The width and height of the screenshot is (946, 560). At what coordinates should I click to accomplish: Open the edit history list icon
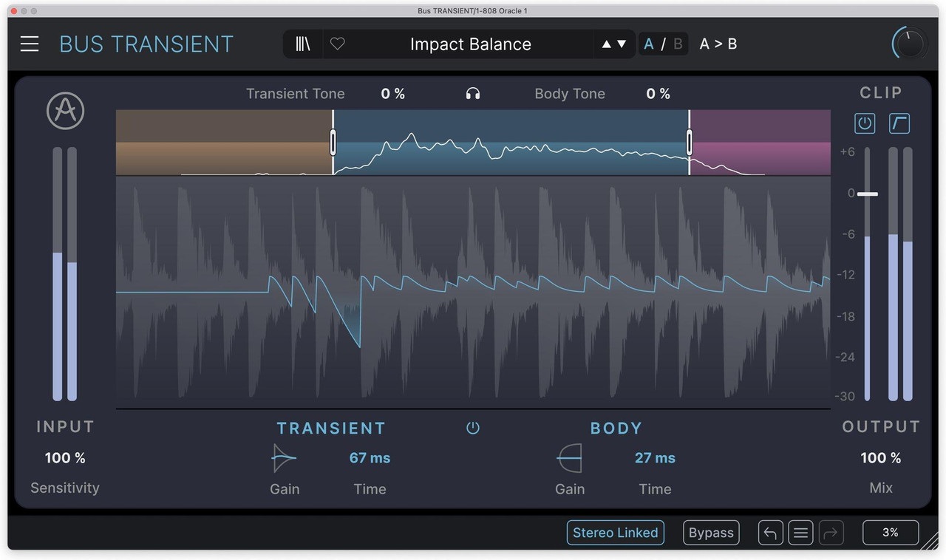tap(800, 533)
